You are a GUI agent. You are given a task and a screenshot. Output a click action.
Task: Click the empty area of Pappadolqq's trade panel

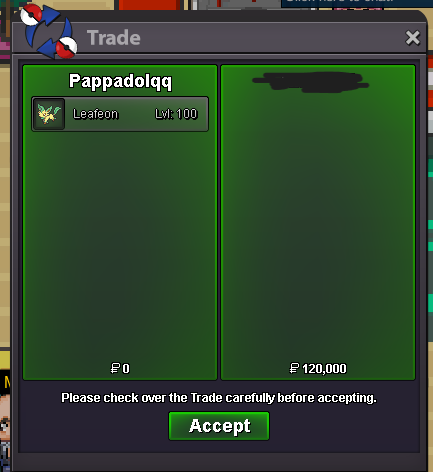[120, 247]
